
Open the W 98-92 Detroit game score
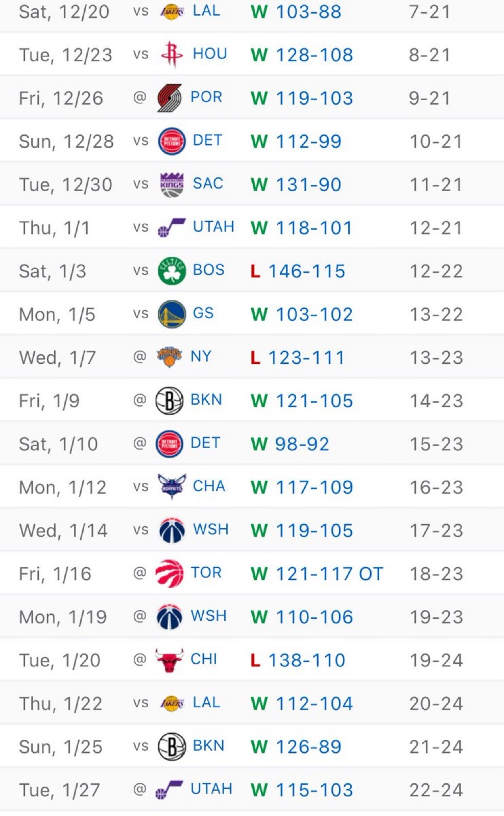tap(290, 444)
